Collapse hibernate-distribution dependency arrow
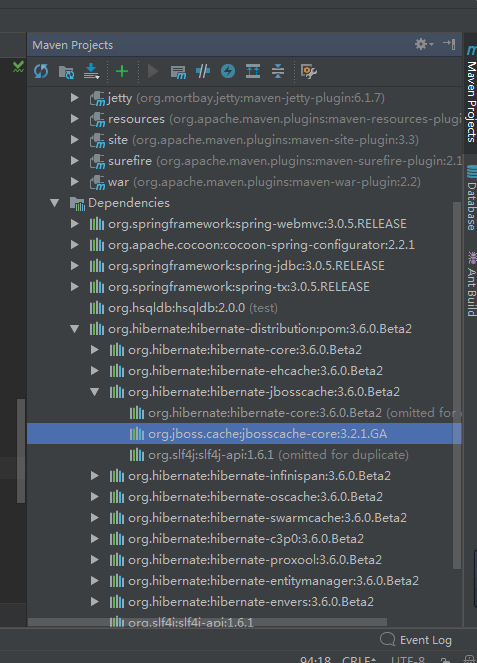This screenshot has height=663, width=477. (x=75, y=329)
